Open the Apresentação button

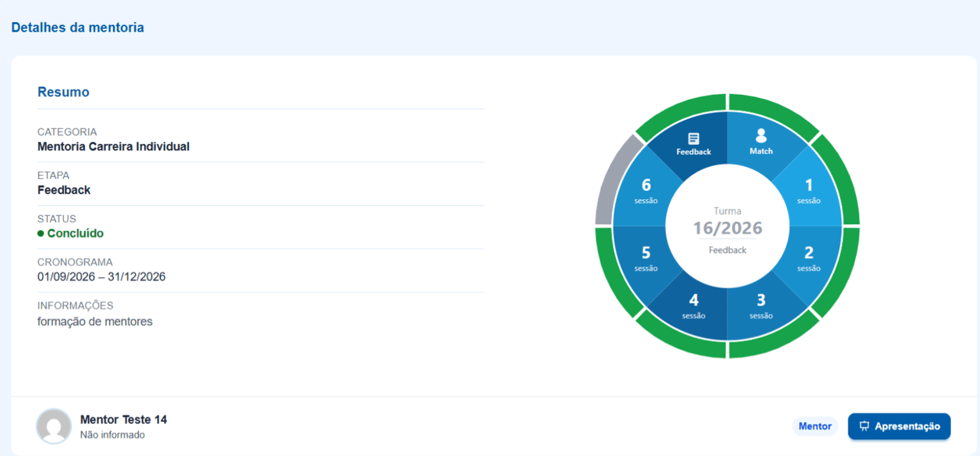pyautogui.click(x=899, y=426)
